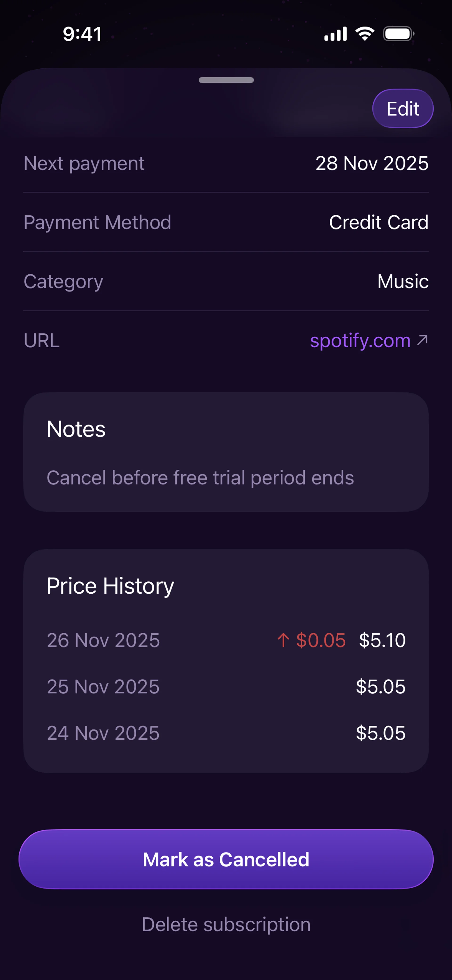Tap the 9:41 clock display
452x980 pixels.
82,34
